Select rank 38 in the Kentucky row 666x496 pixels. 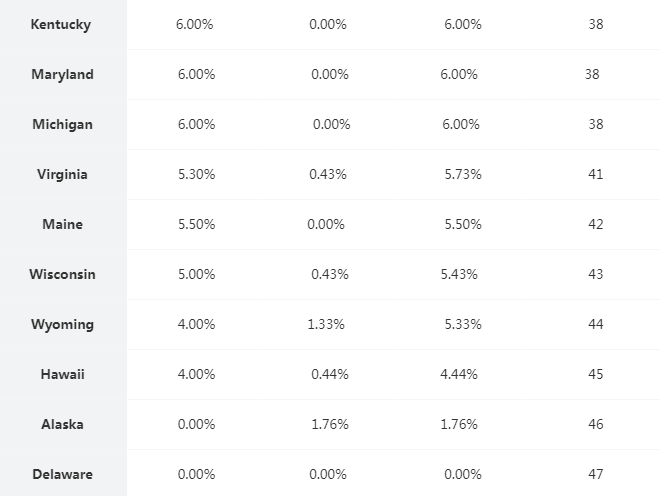(596, 25)
